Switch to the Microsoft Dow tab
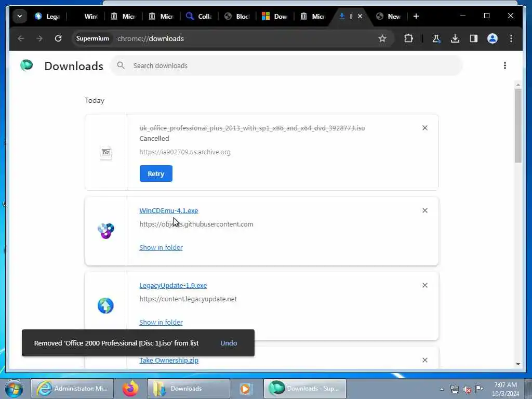The width and height of the screenshot is (532, 399). pyautogui.click(x=275, y=16)
